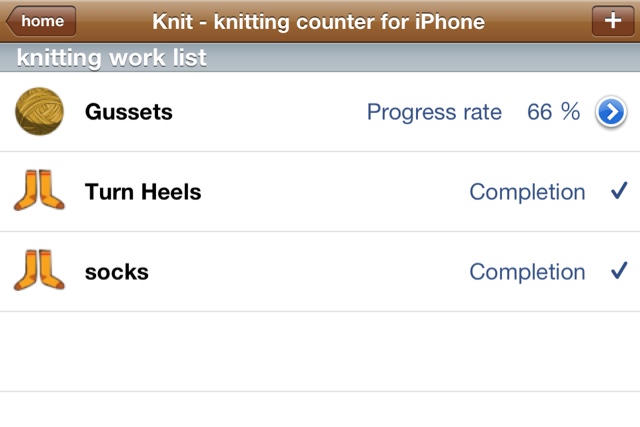The width and height of the screenshot is (640, 427).
Task: Select the Turn Heels project name
Action: tap(143, 192)
